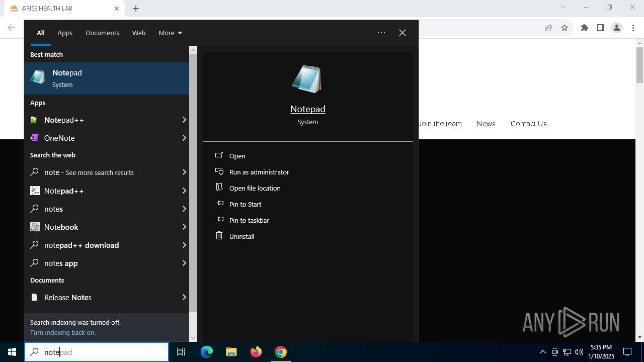
Task: Click the magnifier icon beside 'note' web result
Action: point(34,172)
